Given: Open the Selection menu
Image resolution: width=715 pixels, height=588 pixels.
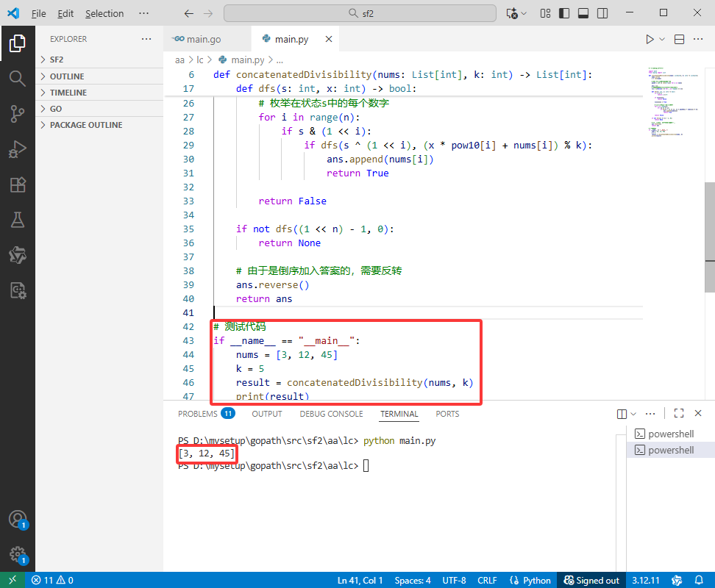Looking at the screenshot, I should tap(104, 14).
